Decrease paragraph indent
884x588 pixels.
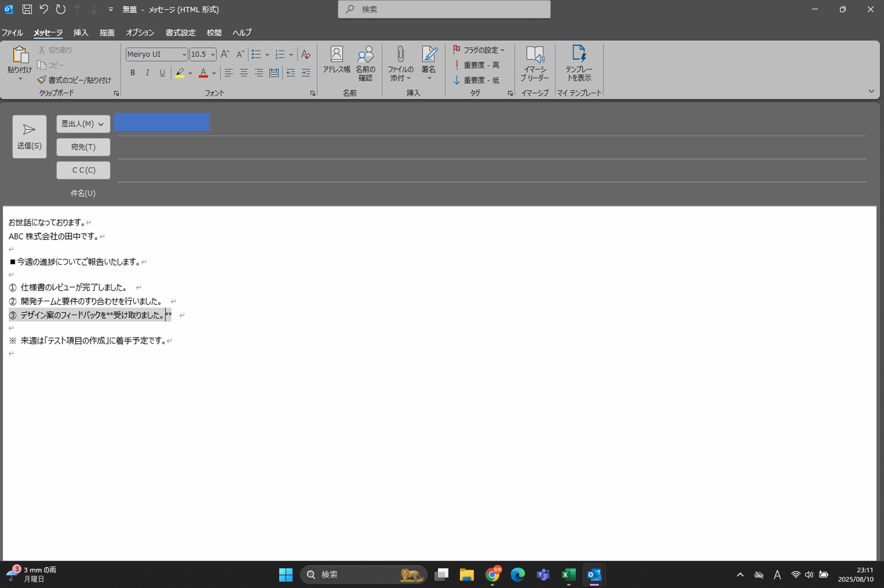click(x=291, y=73)
